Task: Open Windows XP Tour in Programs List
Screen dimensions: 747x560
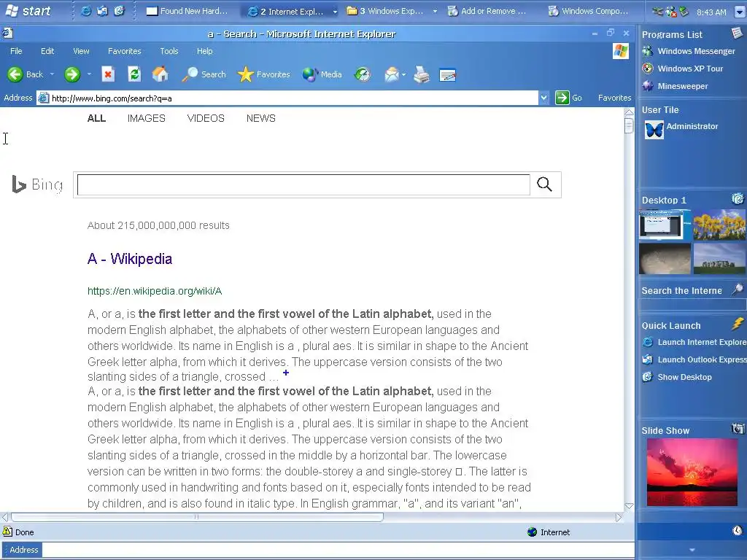Action: (683, 69)
